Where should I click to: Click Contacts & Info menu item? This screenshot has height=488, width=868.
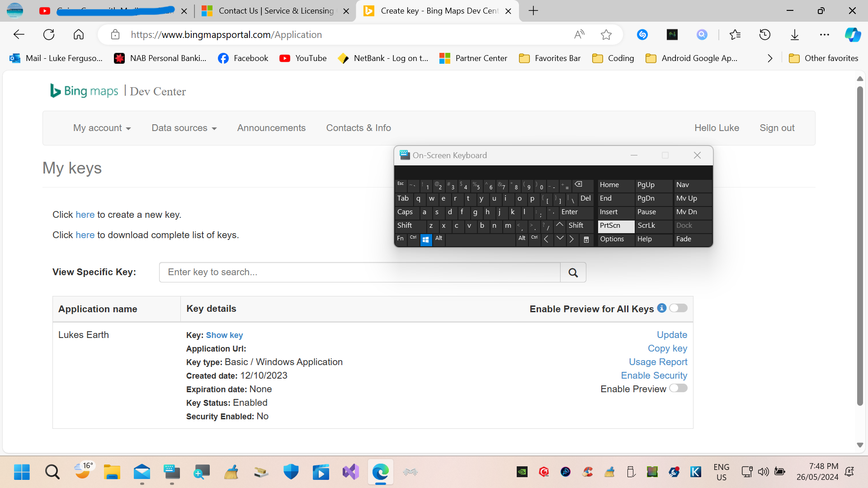pos(359,127)
